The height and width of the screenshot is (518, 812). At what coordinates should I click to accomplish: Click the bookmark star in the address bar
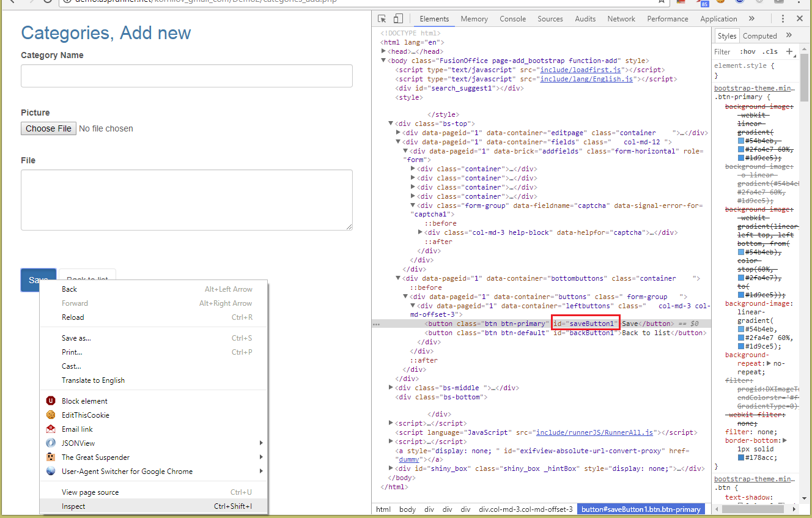(x=662, y=3)
